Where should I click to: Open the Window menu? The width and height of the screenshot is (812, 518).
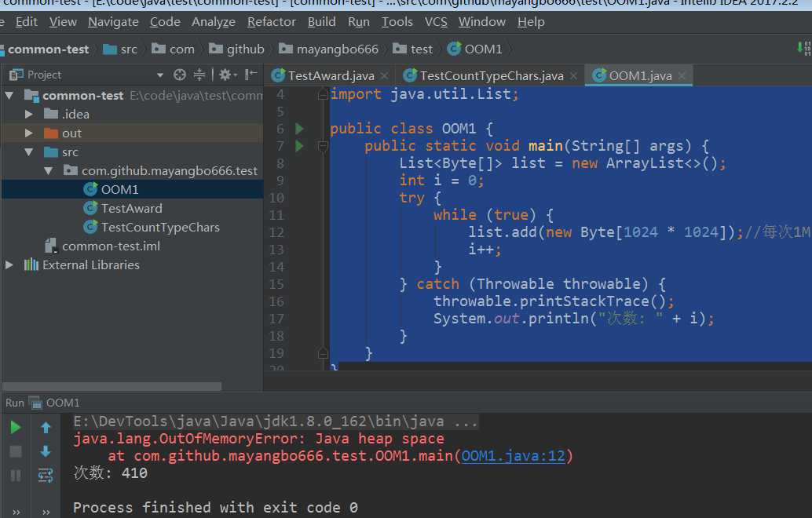point(482,22)
